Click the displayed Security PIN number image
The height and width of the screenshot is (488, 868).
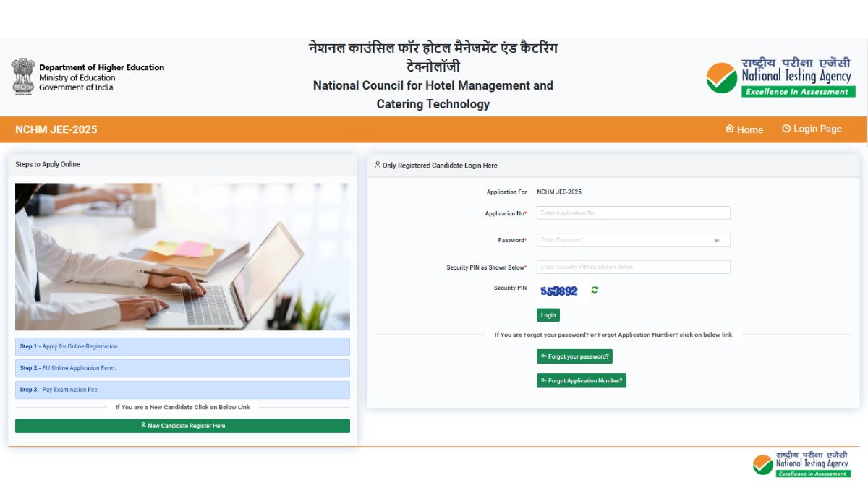click(561, 291)
